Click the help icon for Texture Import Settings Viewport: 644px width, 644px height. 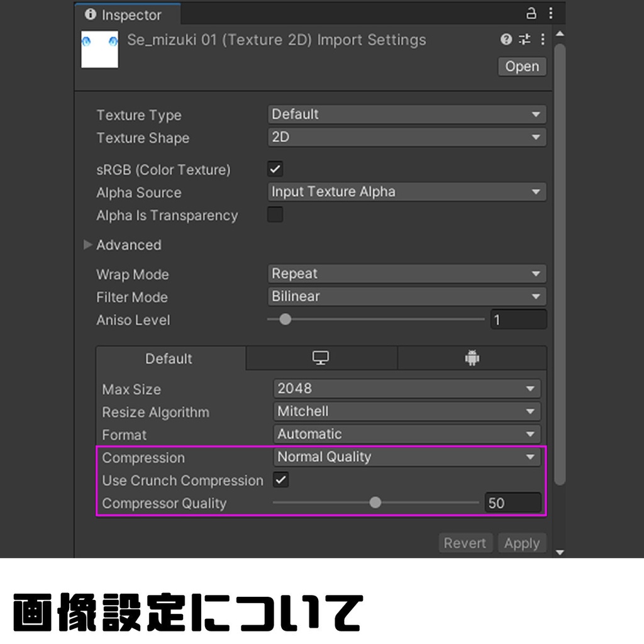pos(506,40)
